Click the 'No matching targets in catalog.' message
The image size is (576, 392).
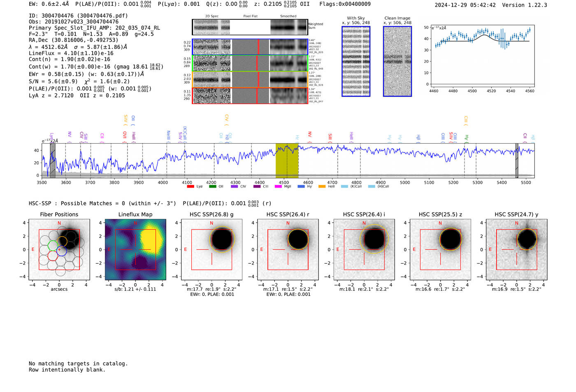click(x=78, y=364)
